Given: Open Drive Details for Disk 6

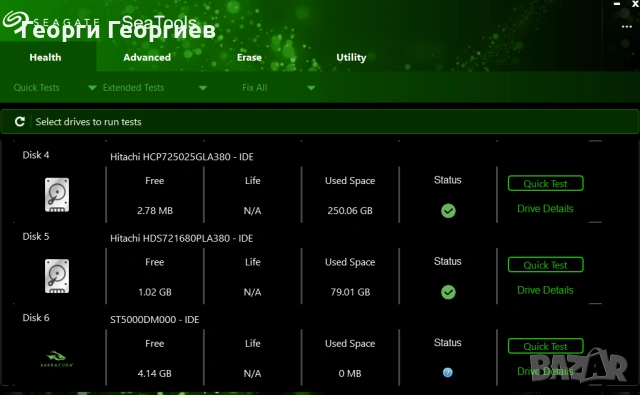Looking at the screenshot, I should point(545,371).
